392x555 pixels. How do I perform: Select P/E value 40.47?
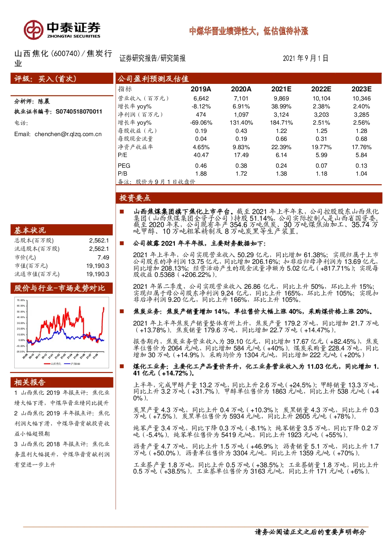tap(201, 155)
